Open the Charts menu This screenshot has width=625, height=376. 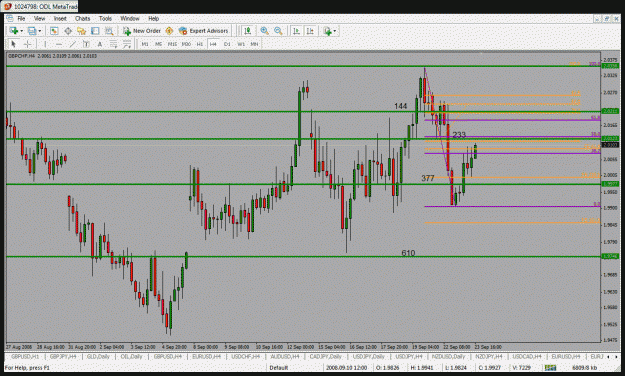(83, 18)
